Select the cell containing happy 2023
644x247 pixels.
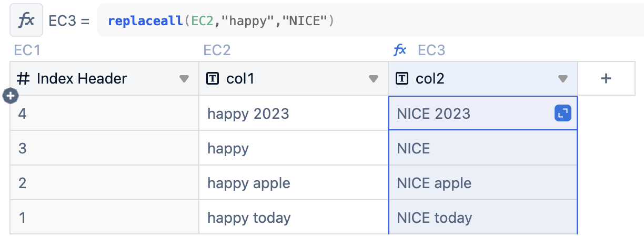coord(294,114)
